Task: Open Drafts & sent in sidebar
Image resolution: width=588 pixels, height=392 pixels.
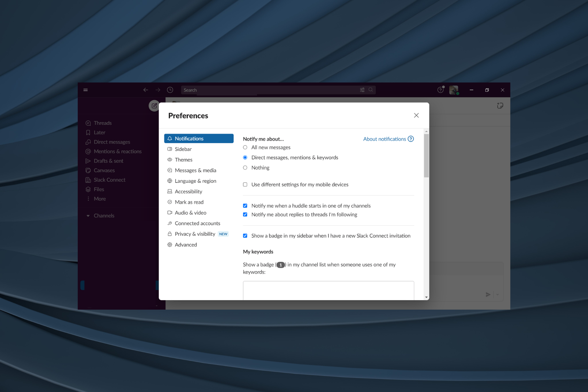Action: (108, 161)
